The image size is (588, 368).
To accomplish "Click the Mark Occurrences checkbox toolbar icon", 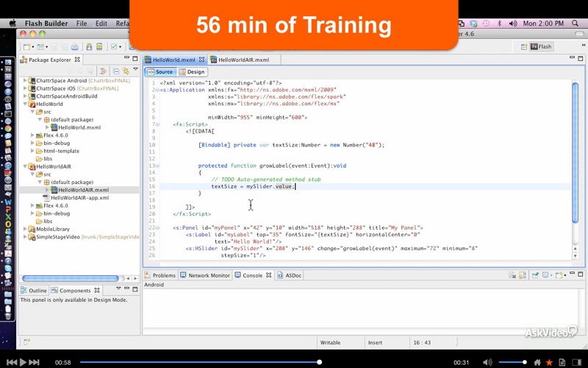I will pyautogui.click(x=114, y=46).
